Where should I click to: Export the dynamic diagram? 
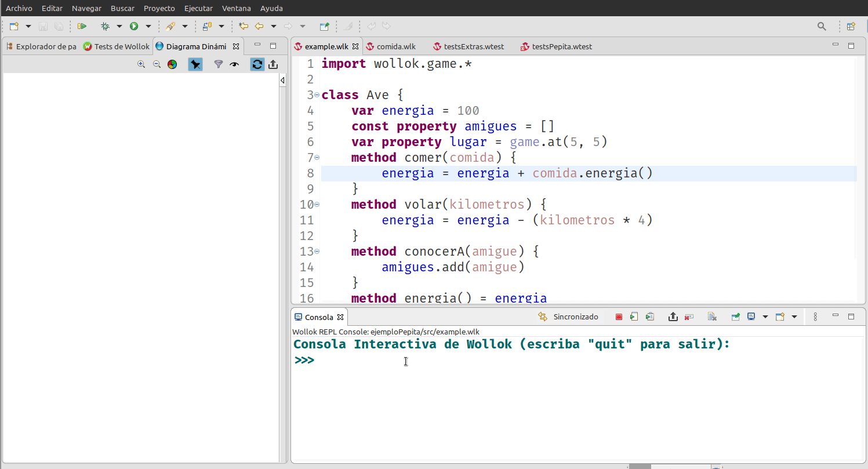tap(273, 64)
